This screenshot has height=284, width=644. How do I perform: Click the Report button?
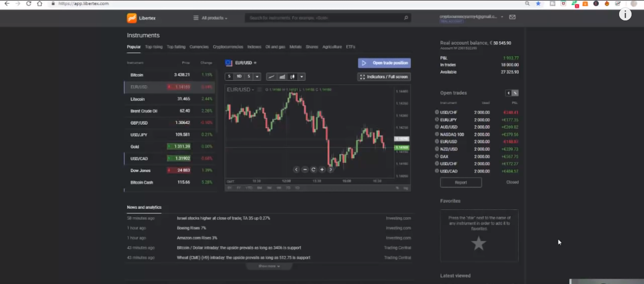pyautogui.click(x=461, y=182)
